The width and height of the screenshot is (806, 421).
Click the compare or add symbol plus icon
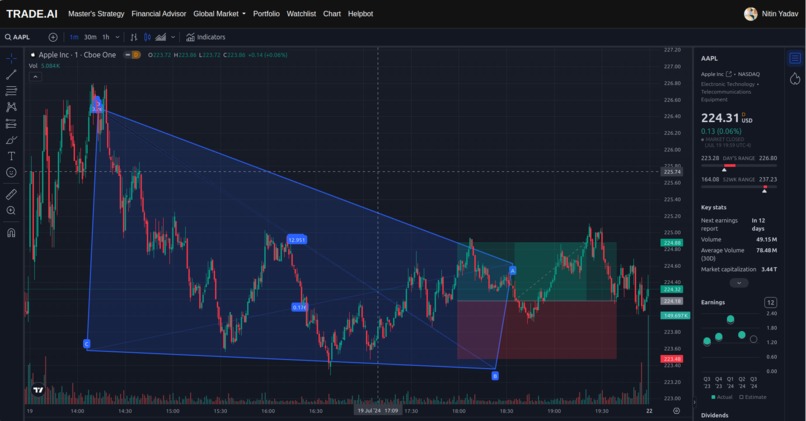pos(53,37)
